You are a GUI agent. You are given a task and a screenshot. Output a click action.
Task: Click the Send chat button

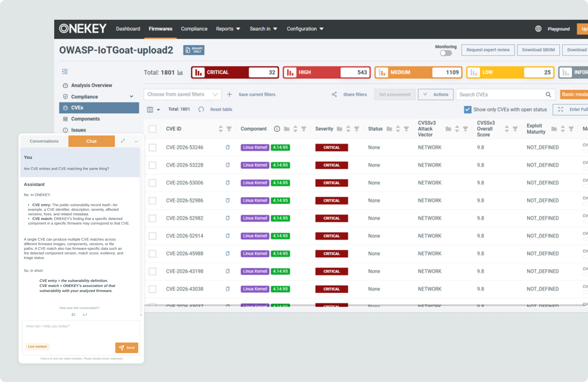pyautogui.click(x=127, y=348)
